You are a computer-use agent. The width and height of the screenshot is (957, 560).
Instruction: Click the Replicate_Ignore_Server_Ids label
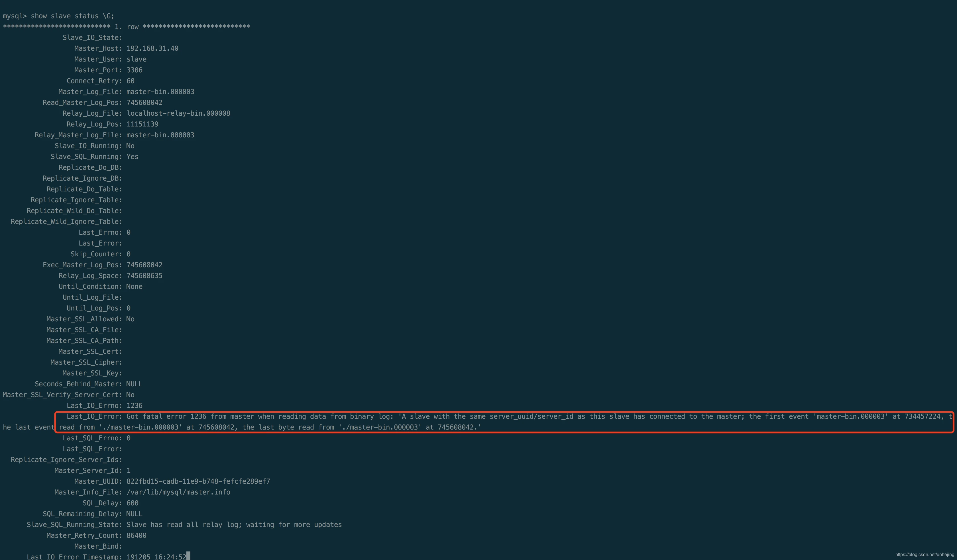coord(66,460)
